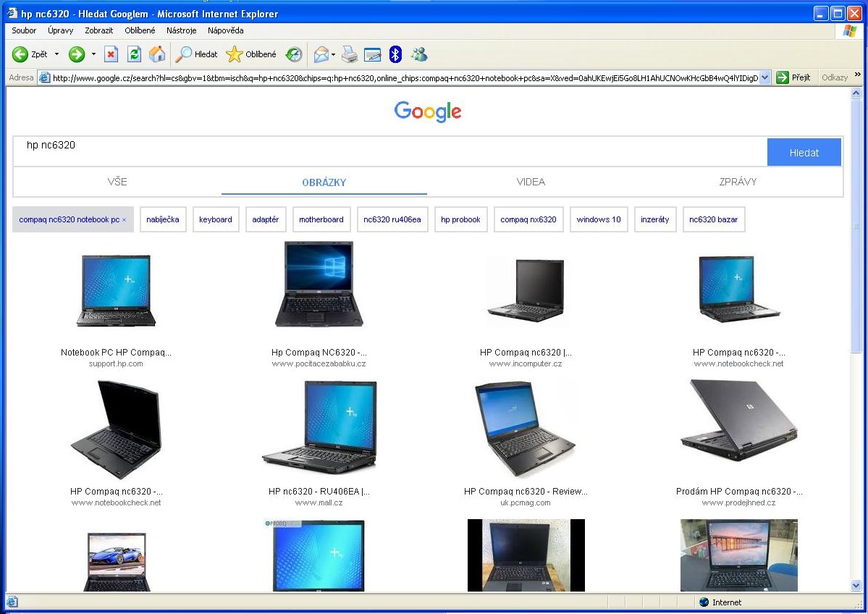
Task: Click the Google logo
Action: point(428,112)
